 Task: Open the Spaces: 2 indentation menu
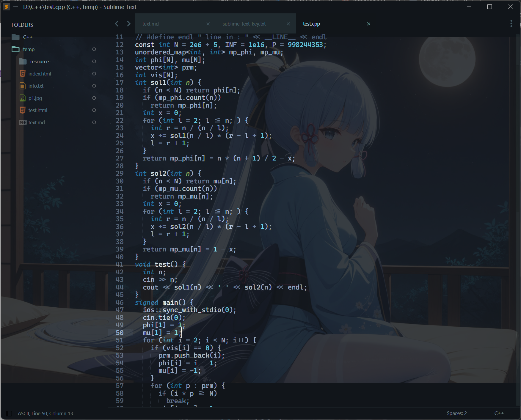(x=456, y=413)
